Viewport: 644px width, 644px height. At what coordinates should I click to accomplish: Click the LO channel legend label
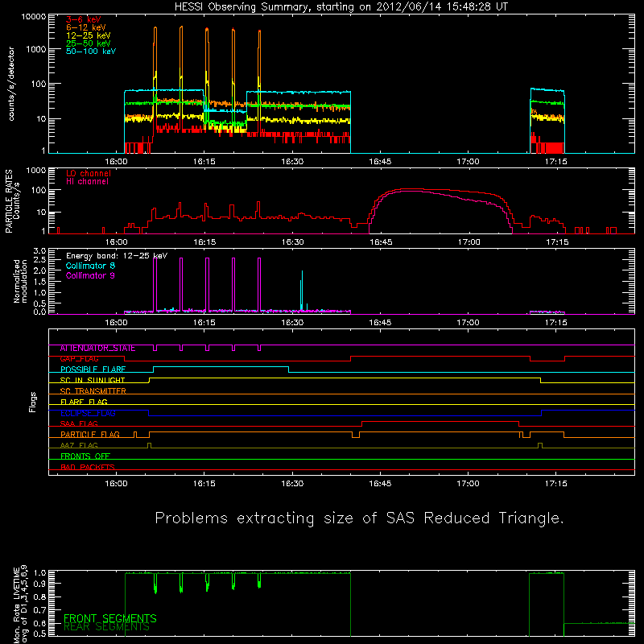[x=89, y=173]
